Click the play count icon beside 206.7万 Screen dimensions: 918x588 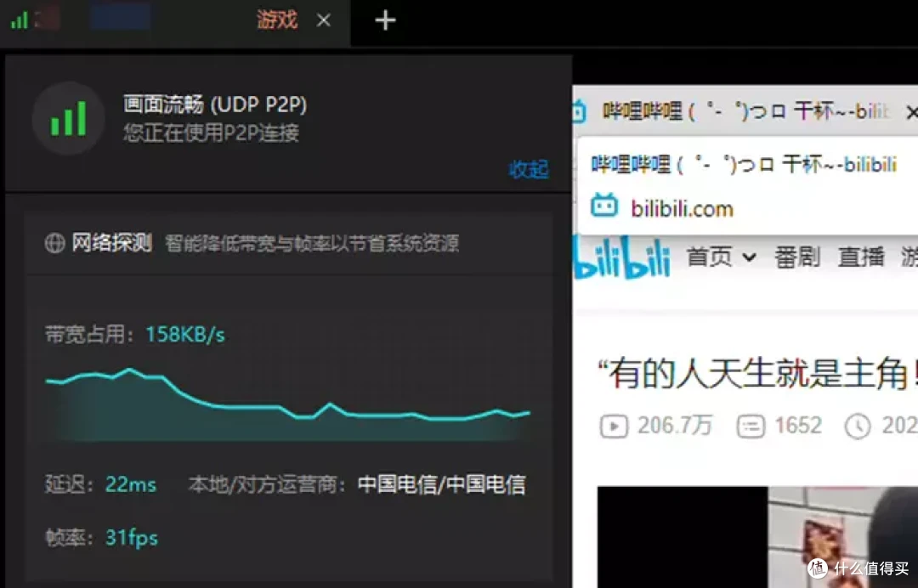pyautogui.click(x=614, y=426)
